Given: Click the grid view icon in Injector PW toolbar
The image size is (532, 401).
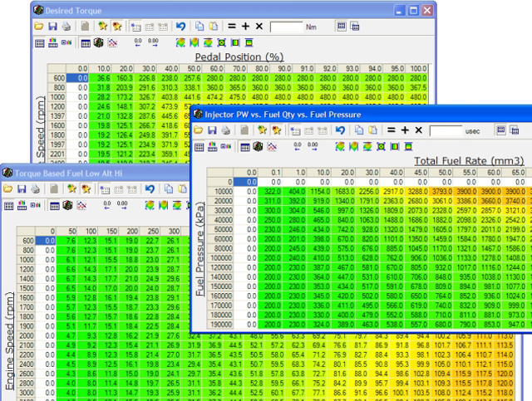Looking at the screenshot, I should [199, 147].
